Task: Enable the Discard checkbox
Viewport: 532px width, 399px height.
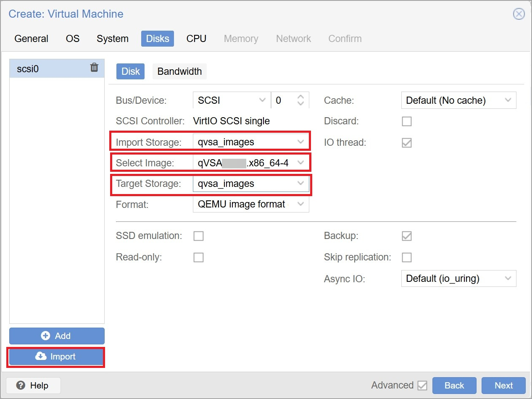Action: (407, 121)
